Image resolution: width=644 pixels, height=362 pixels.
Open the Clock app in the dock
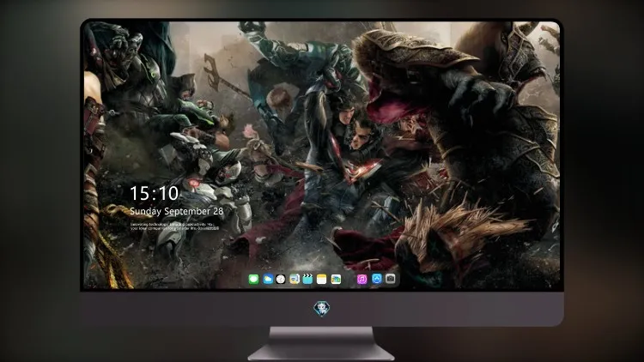281,279
